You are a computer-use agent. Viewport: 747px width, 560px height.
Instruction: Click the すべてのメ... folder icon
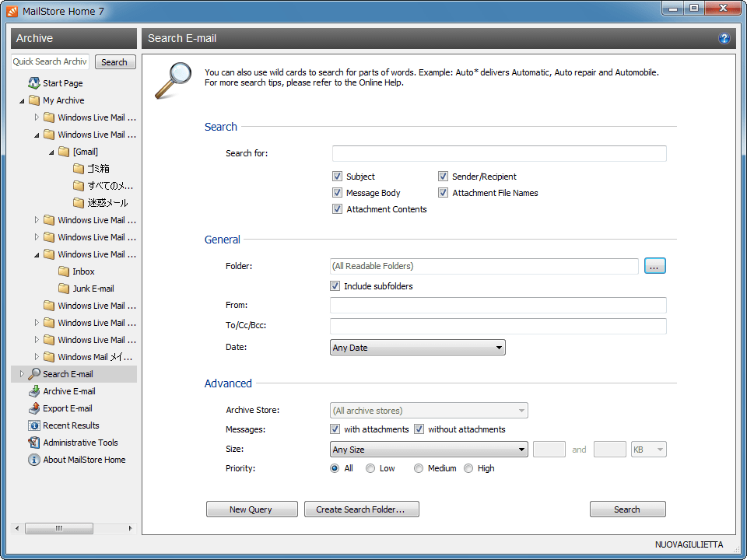pyautogui.click(x=79, y=186)
